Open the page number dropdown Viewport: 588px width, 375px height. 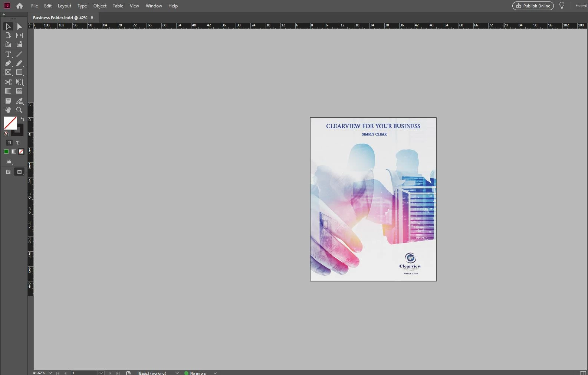(101, 373)
